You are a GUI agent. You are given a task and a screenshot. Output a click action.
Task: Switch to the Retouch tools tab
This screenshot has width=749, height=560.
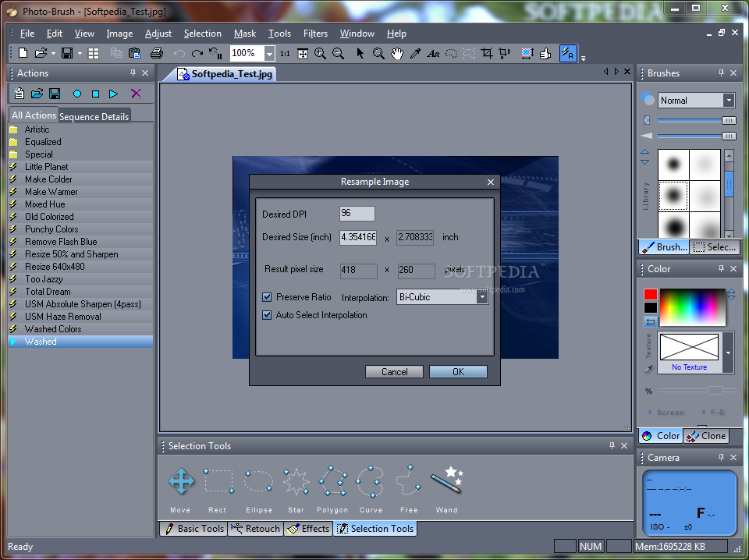coord(256,529)
